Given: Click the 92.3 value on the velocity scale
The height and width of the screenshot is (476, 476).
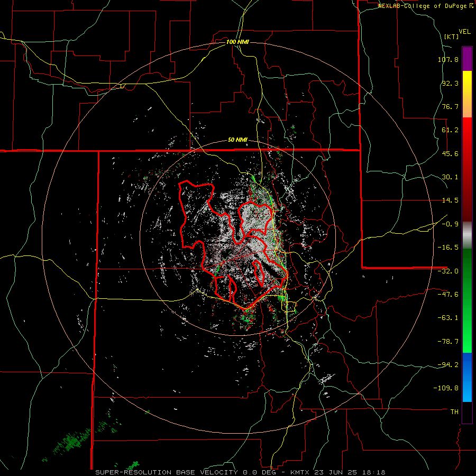Looking at the screenshot, I should tap(450, 83).
